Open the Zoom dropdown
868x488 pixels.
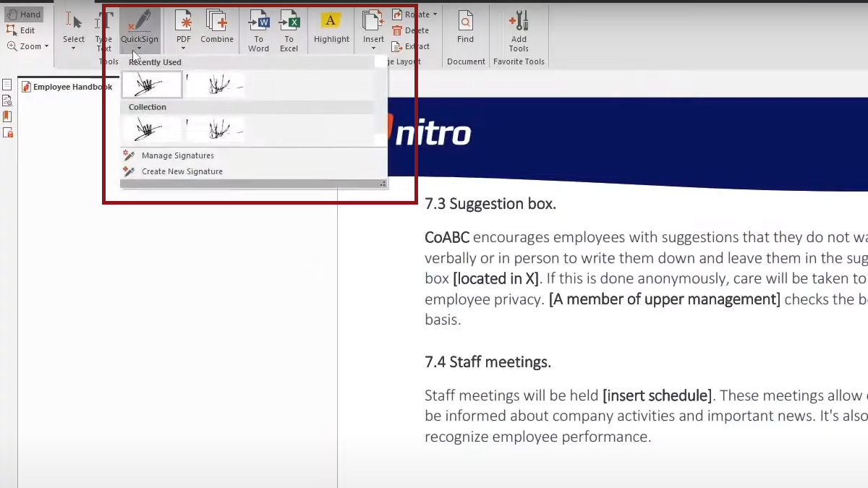click(28, 46)
